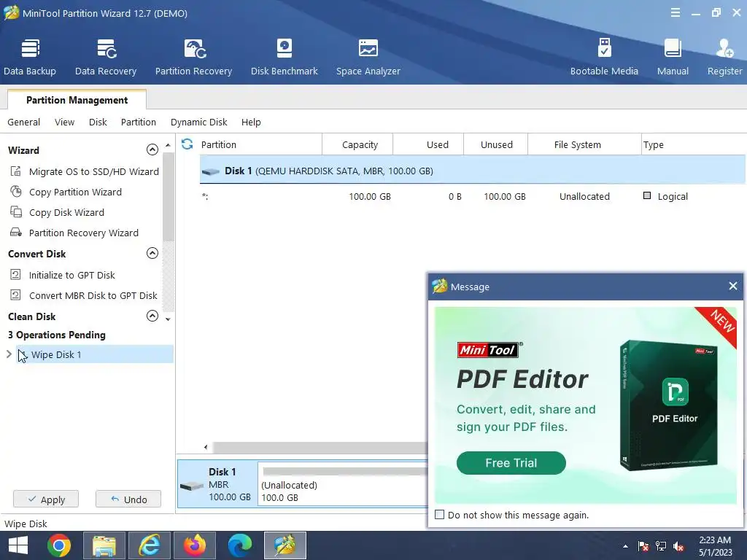747x560 pixels.
Task: Click the Apply button
Action: click(x=46, y=499)
